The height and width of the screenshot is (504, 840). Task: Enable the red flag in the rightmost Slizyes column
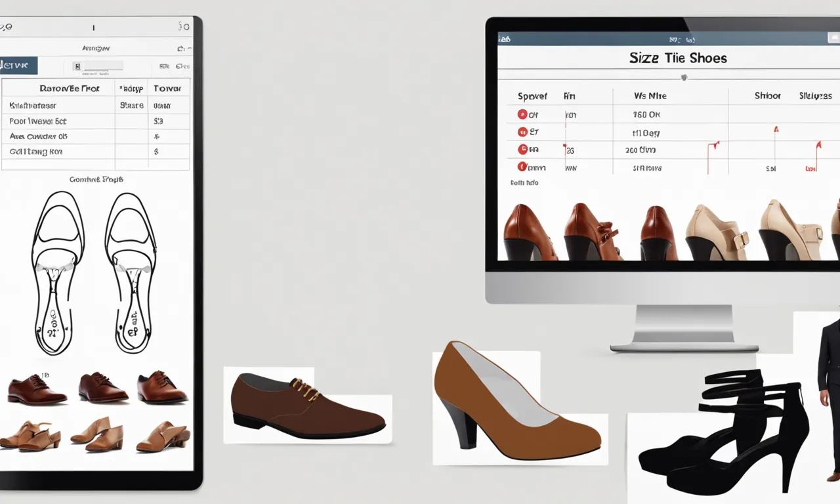pyautogui.click(x=820, y=143)
